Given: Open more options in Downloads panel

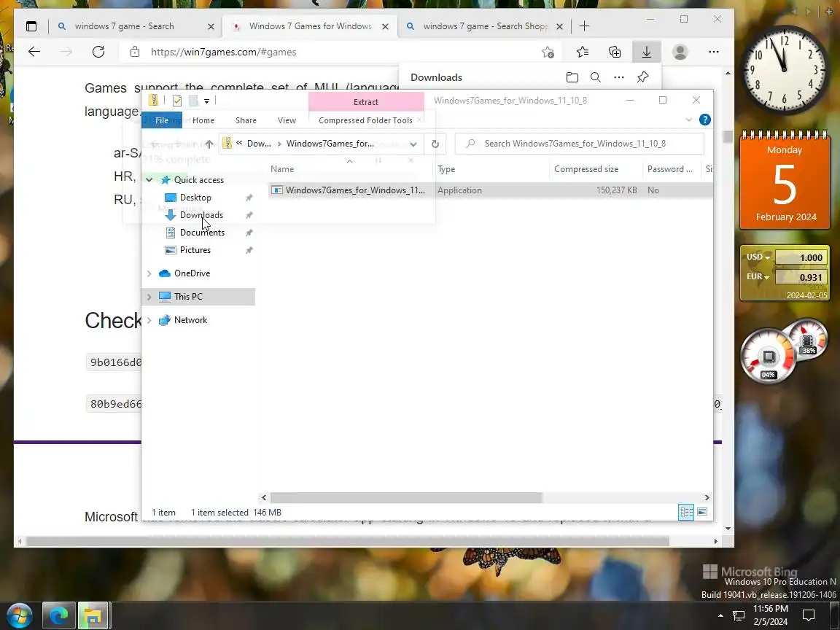Looking at the screenshot, I should tap(619, 77).
